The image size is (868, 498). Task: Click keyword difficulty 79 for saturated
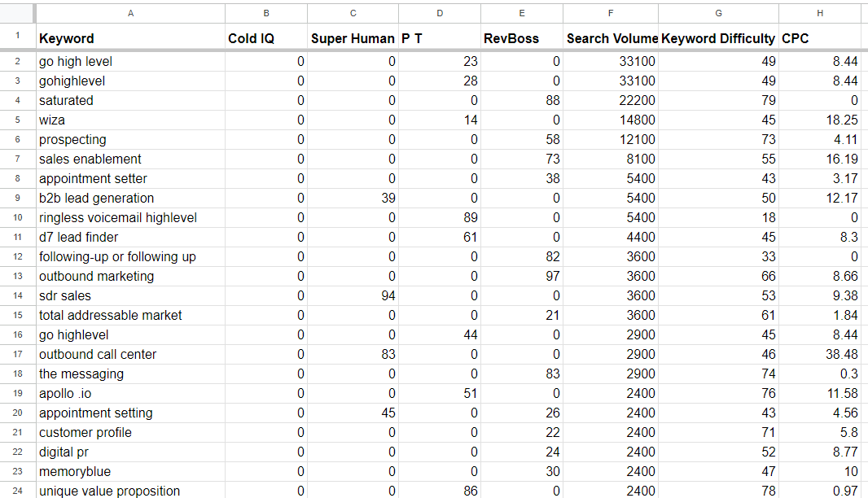(718, 100)
